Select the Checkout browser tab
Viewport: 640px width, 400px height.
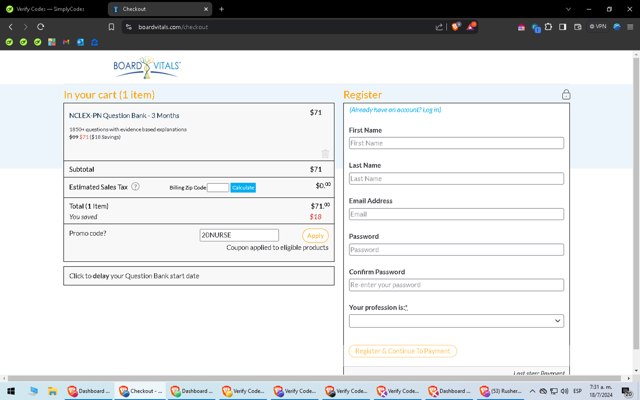click(x=160, y=9)
